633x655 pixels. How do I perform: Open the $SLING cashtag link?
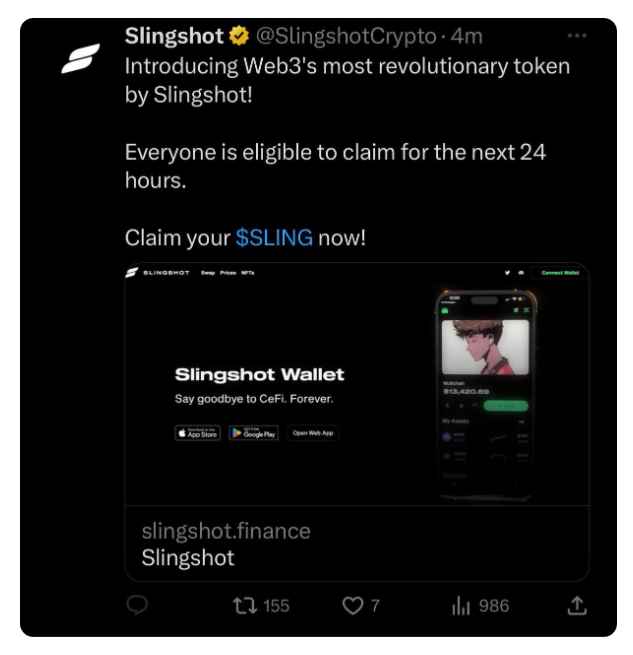(x=274, y=238)
